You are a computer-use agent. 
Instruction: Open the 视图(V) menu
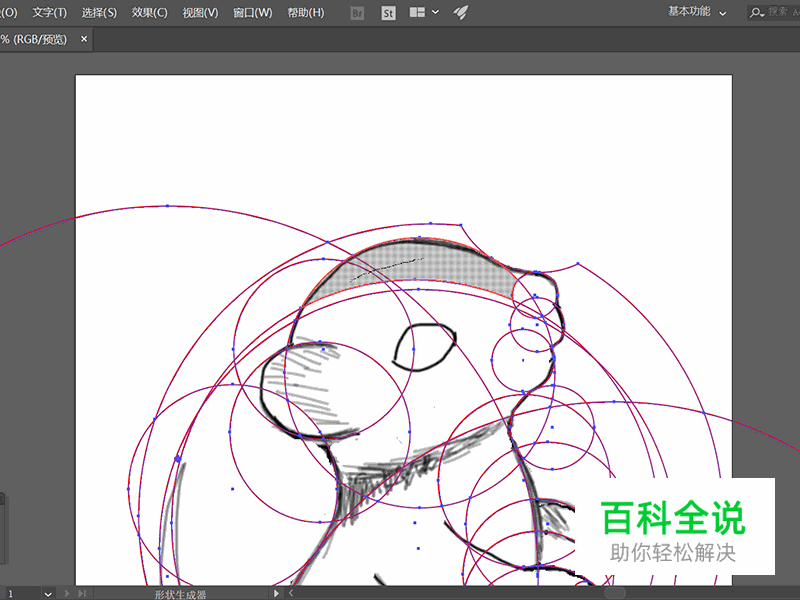(x=199, y=12)
